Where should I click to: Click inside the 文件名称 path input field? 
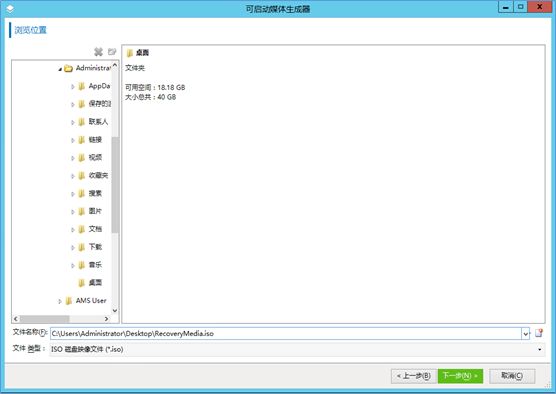(x=286, y=333)
